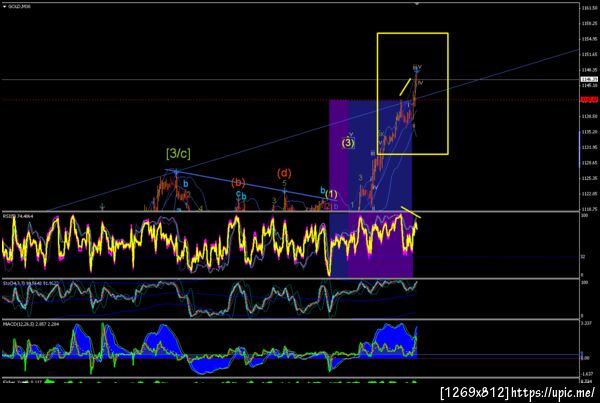The width and height of the screenshot is (600, 403).
Task: Open the GOLD,M30 chart title dropdown arrow
Action: 5,7
